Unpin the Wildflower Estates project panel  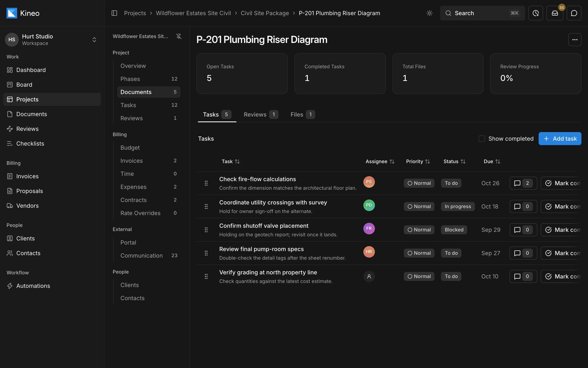[x=179, y=36]
